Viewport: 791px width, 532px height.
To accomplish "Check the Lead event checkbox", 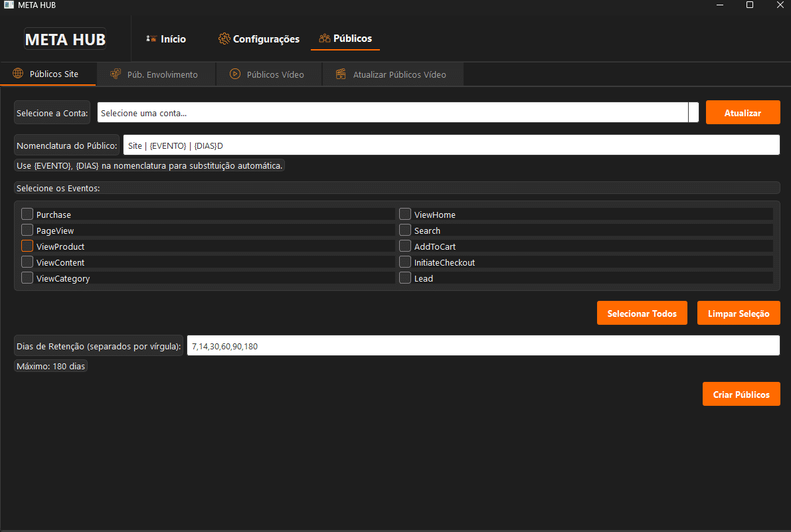I will coord(405,278).
